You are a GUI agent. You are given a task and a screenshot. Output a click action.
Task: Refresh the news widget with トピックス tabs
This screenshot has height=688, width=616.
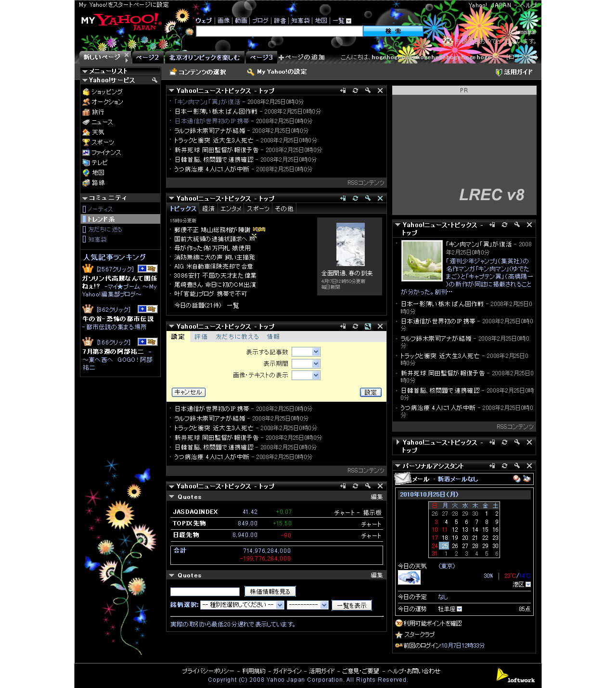tap(355, 198)
